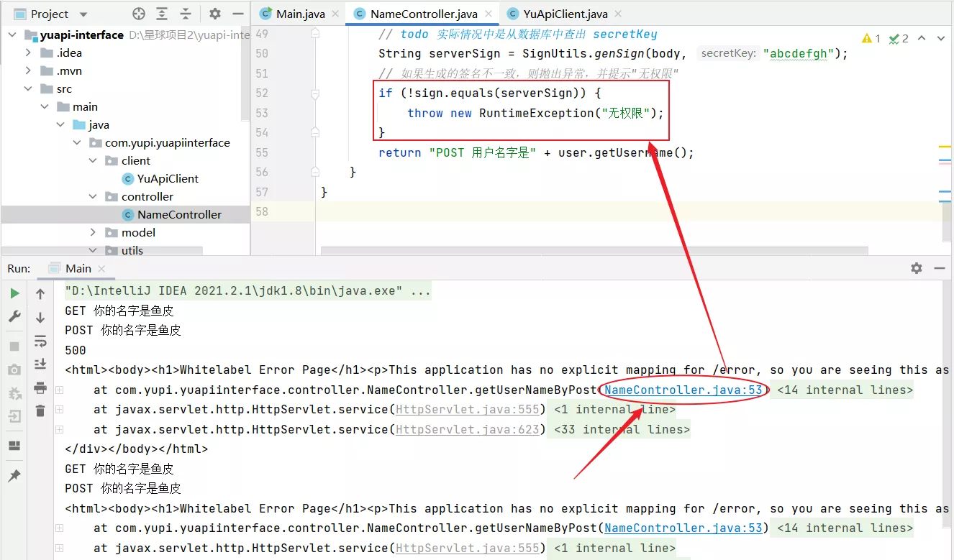Open Project panel settings gear
The image size is (954, 560).
(215, 14)
